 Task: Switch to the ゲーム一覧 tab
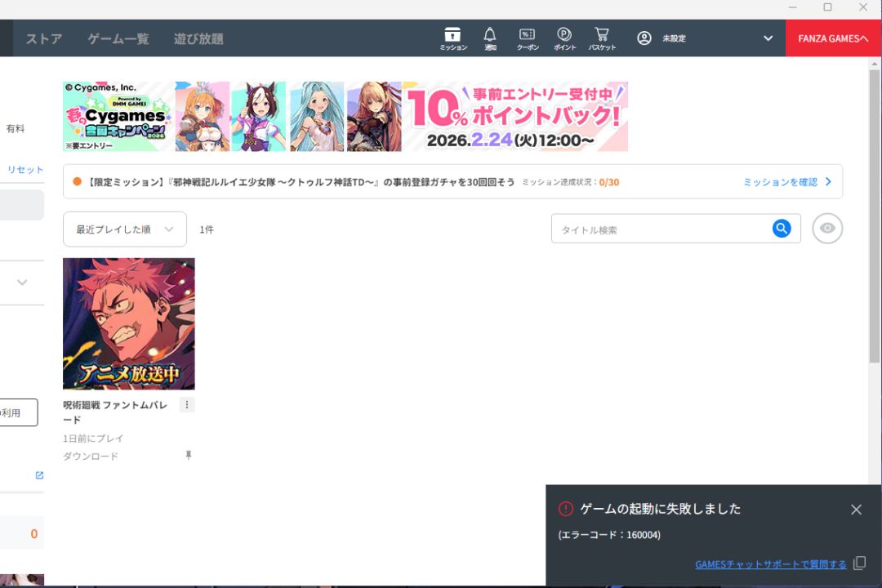[x=118, y=39]
